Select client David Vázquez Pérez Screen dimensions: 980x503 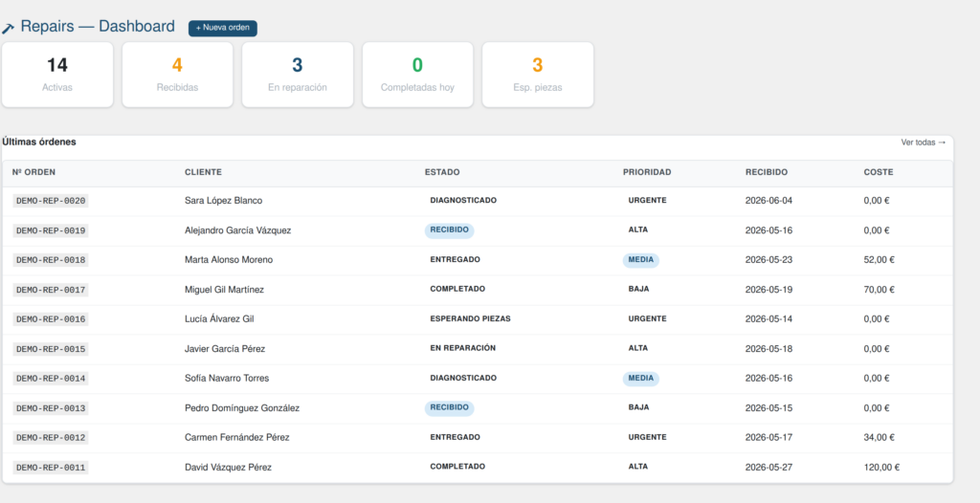click(x=228, y=468)
